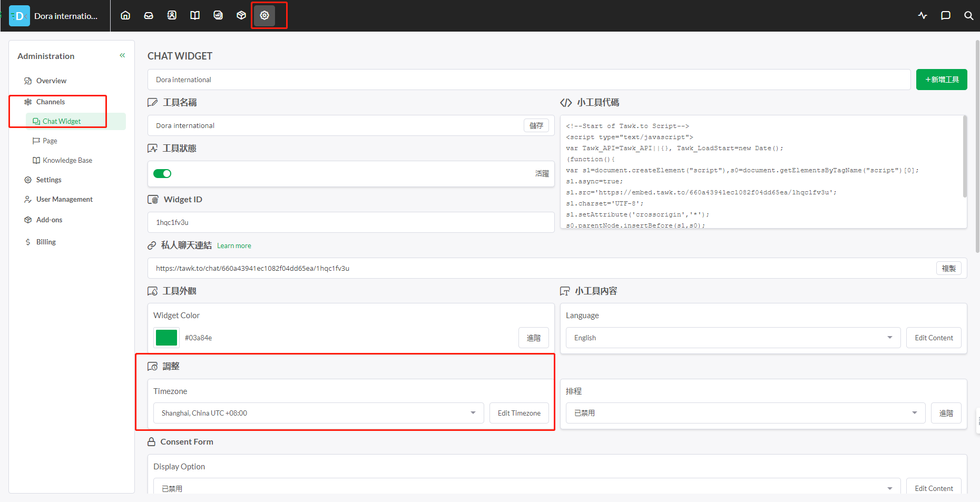Collapse the Administration sidebar

(x=122, y=55)
